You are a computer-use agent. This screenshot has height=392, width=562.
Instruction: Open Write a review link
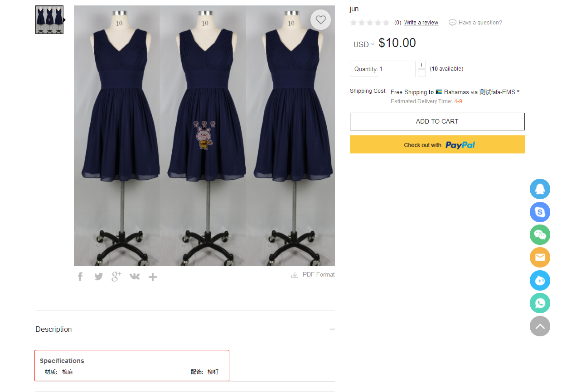421,23
